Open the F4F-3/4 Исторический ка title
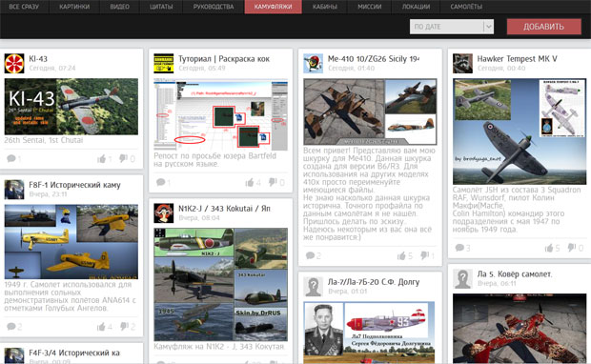This screenshot has height=364, width=591. (x=74, y=354)
